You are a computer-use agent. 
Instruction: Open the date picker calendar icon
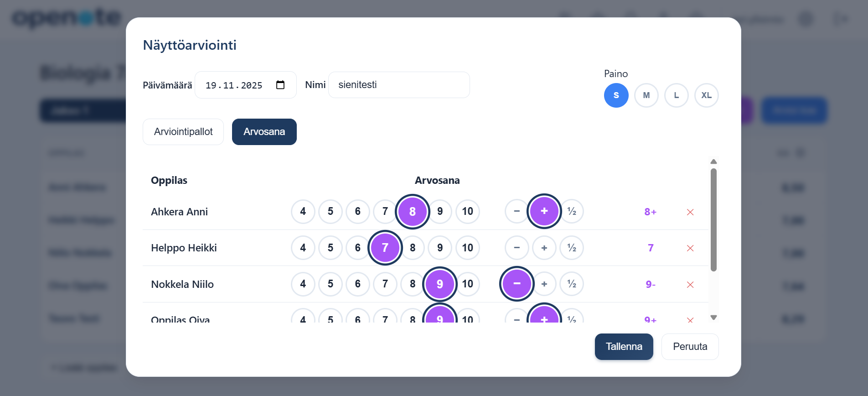[x=280, y=85]
